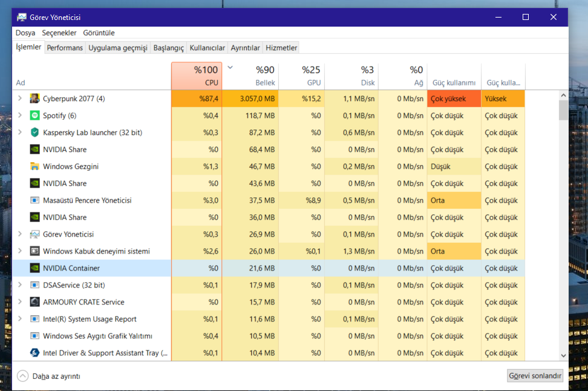Collapse details with the Daha az ayrıntı arrow
Viewport: 588px width, 391px height.
click(x=23, y=376)
